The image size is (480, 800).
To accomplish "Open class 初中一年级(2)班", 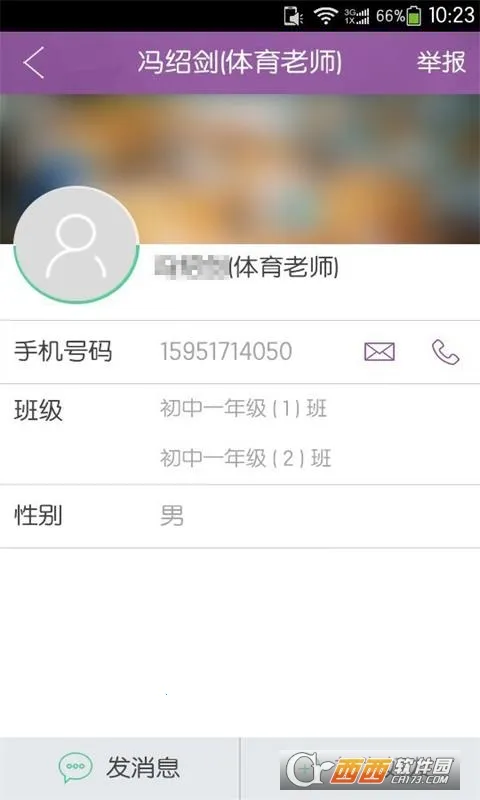I will [245, 458].
